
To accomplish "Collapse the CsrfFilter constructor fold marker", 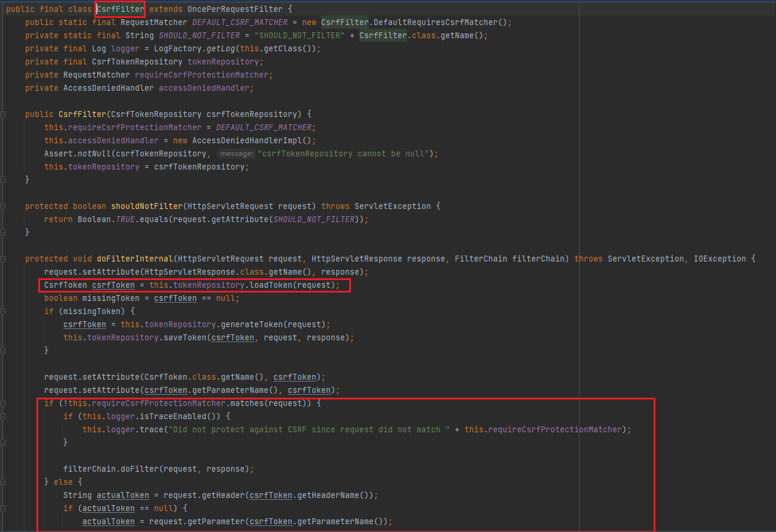I will click(3, 114).
